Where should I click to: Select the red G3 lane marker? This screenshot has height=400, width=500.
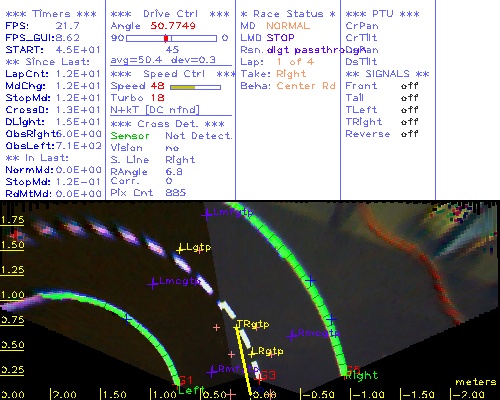tap(268, 375)
